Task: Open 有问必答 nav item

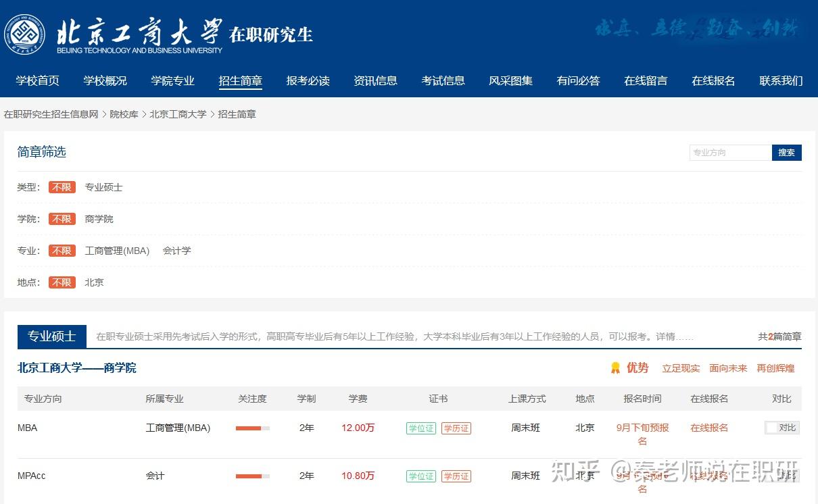Action: point(579,81)
